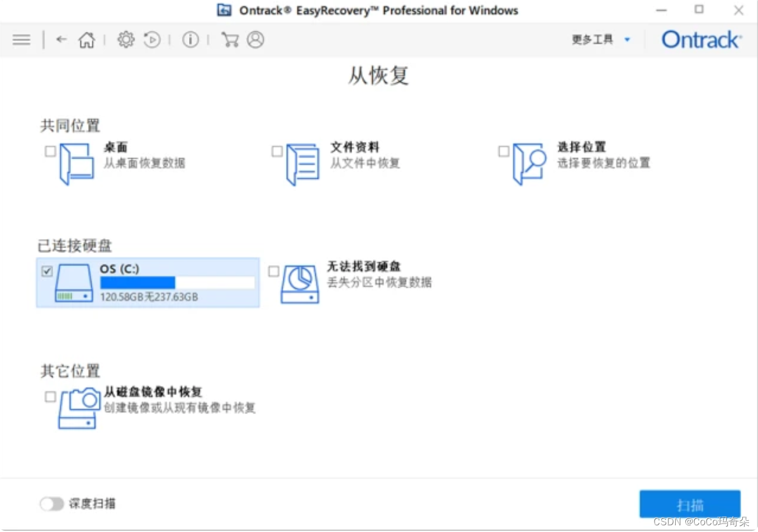Click the EasyRecovery app icon in title bar
This screenshot has height=532, width=758.
[224, 10]
